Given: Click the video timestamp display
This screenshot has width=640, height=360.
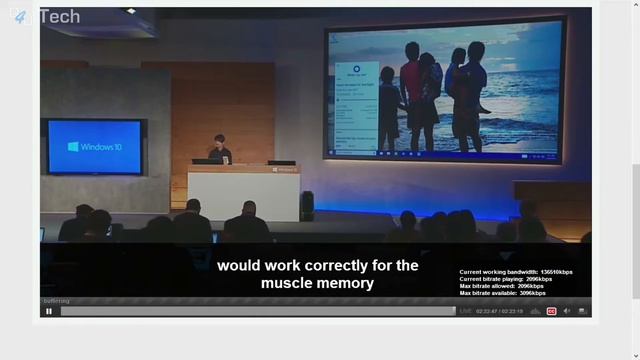Looking at the screenshot, I should tap(499, 311).
